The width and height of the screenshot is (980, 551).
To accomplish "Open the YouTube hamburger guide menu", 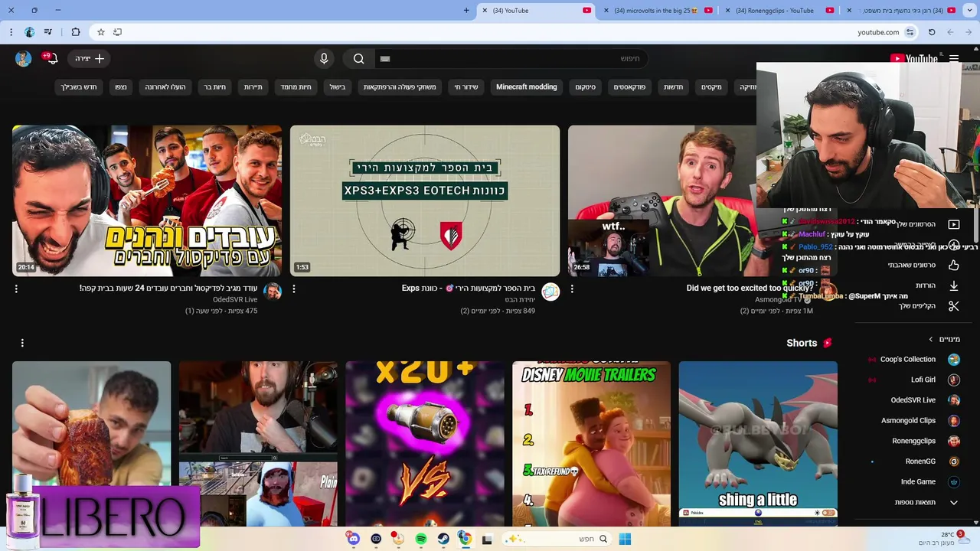I will (954, 58).
